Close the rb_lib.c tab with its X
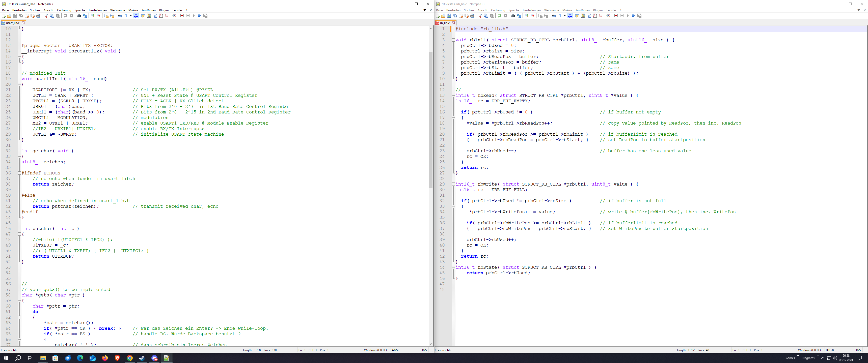The height and width of the screenshot is (363, 868). click(453, 23)
